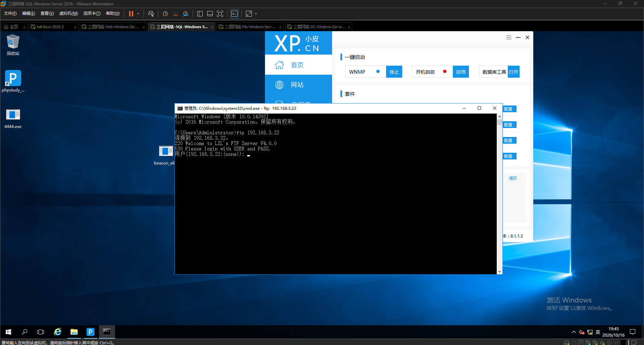Click 首页 in the phpStudy sidebar
Screen dimensions: 644x345
point(299,65)
